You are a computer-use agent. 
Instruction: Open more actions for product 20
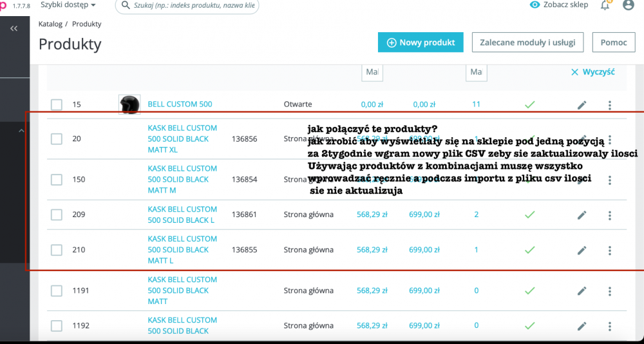coord(609,139)
